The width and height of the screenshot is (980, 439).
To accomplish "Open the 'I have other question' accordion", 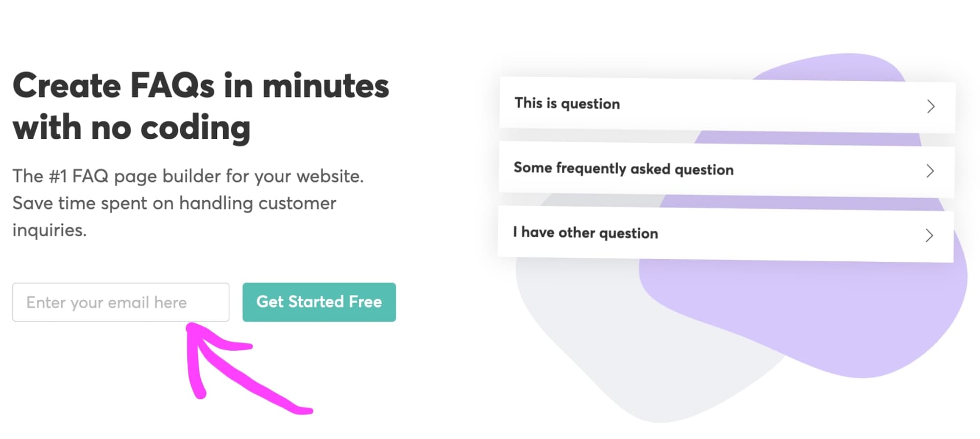I will point(726,234).
